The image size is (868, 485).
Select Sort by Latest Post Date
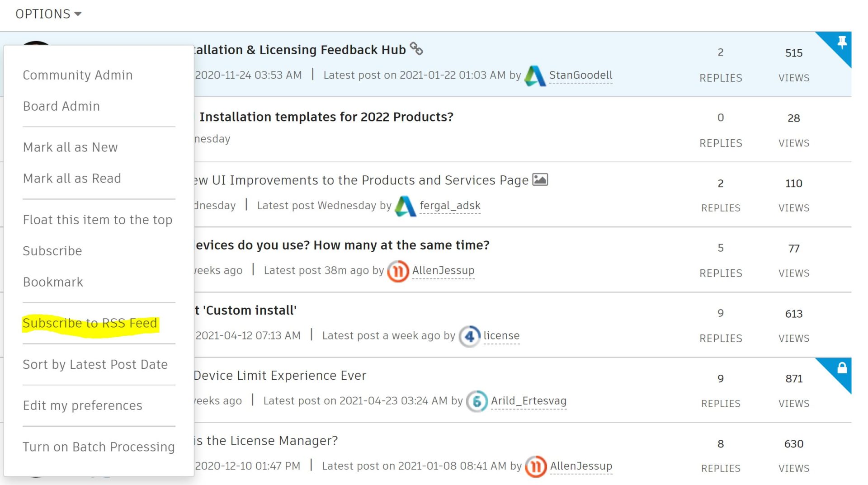[95, 364]
